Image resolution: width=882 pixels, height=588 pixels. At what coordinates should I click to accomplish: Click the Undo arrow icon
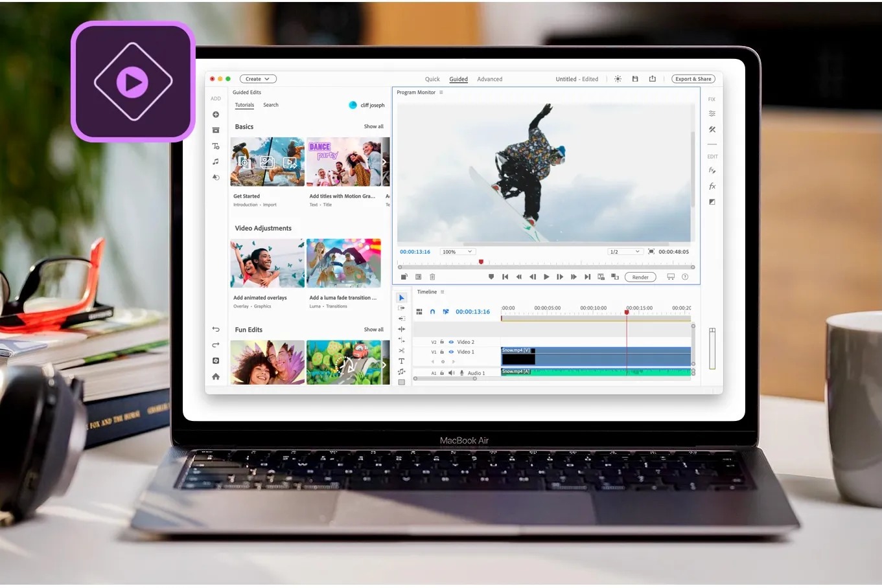pyautogui.click(x=216, y=330)
